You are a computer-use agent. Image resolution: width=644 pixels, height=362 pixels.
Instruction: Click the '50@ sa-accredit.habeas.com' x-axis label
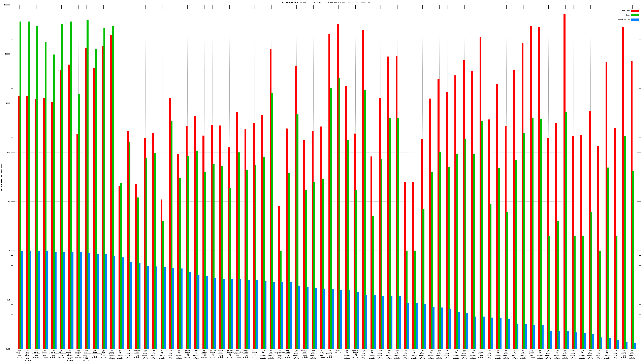click(x=237, y=354)
